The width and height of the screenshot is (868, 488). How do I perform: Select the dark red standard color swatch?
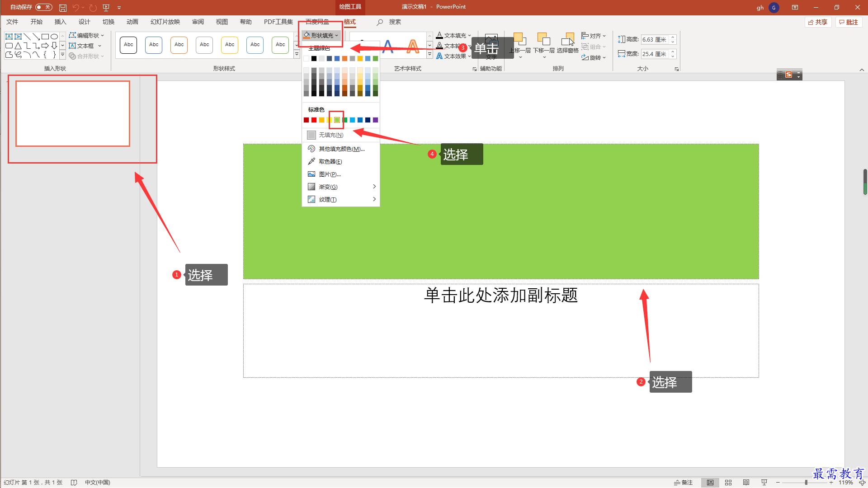pyautogui.click(x=306, y=120)
